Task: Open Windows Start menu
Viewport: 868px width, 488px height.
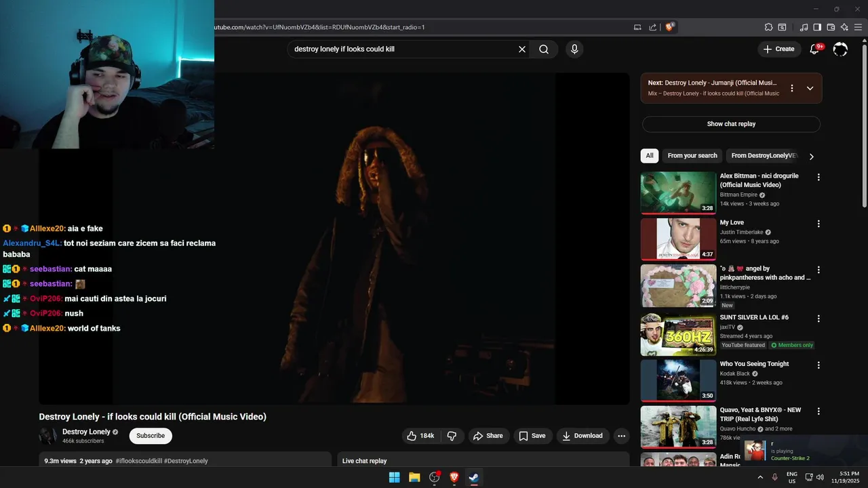Action: pyautogui.click(x=394, y=477)
